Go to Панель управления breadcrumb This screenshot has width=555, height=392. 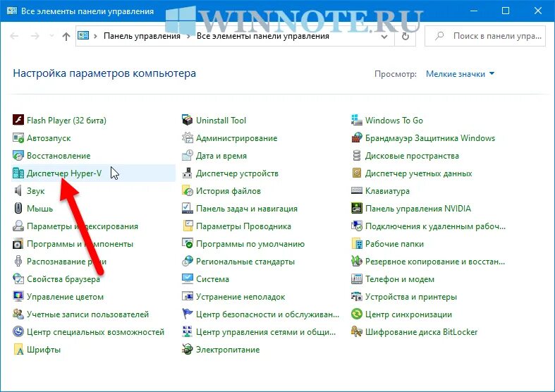(x=142, y=36)
